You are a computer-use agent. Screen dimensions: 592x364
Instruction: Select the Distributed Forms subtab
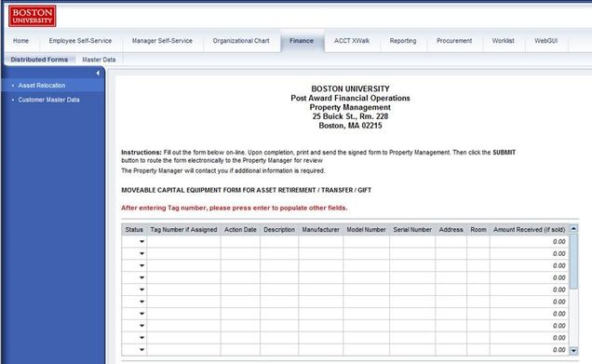pyautogui.click(x=39, y=60)
